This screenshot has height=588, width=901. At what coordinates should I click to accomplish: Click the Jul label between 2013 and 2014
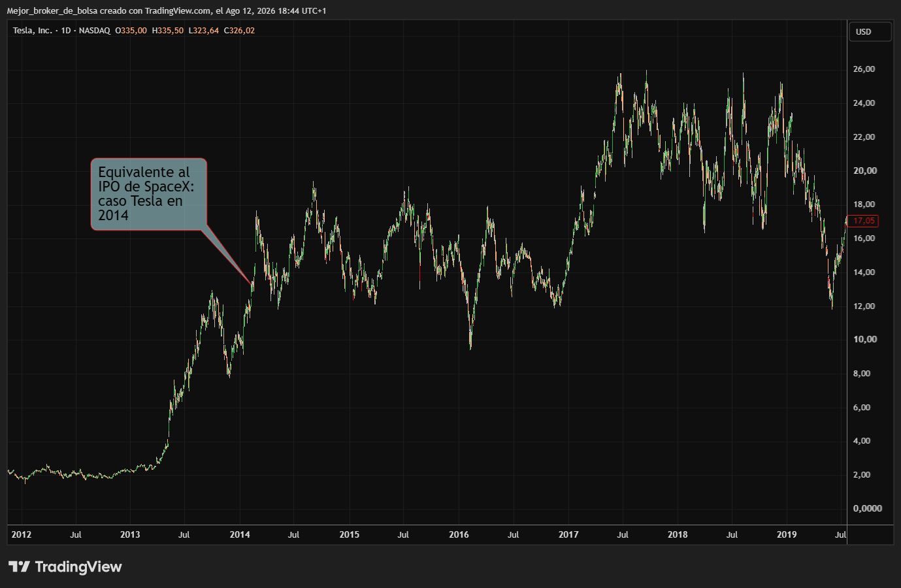coord(184,534)
